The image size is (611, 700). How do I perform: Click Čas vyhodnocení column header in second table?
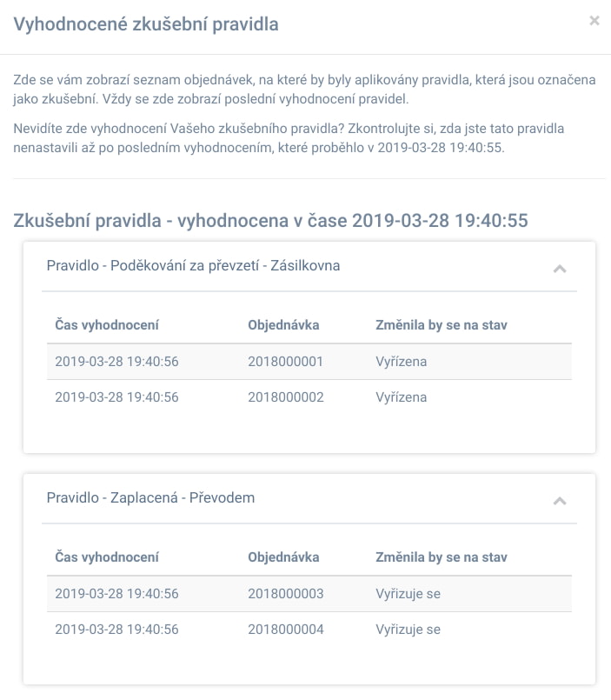107,557
